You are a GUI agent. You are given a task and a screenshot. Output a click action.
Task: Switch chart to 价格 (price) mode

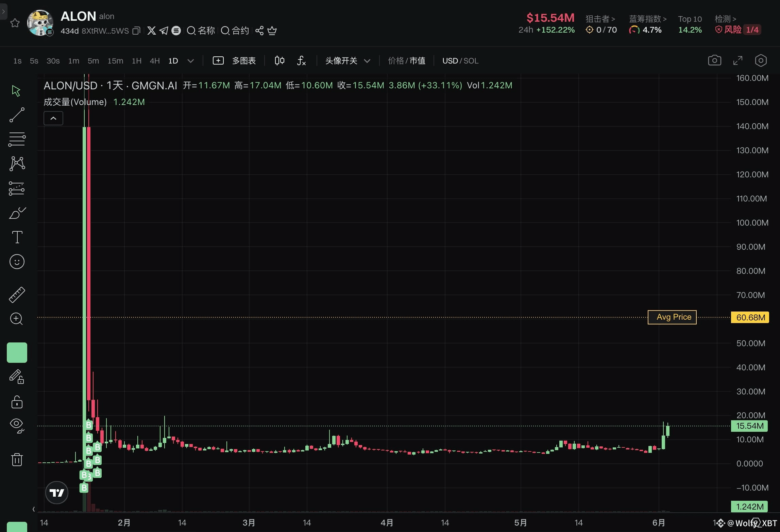coord(396,61)
